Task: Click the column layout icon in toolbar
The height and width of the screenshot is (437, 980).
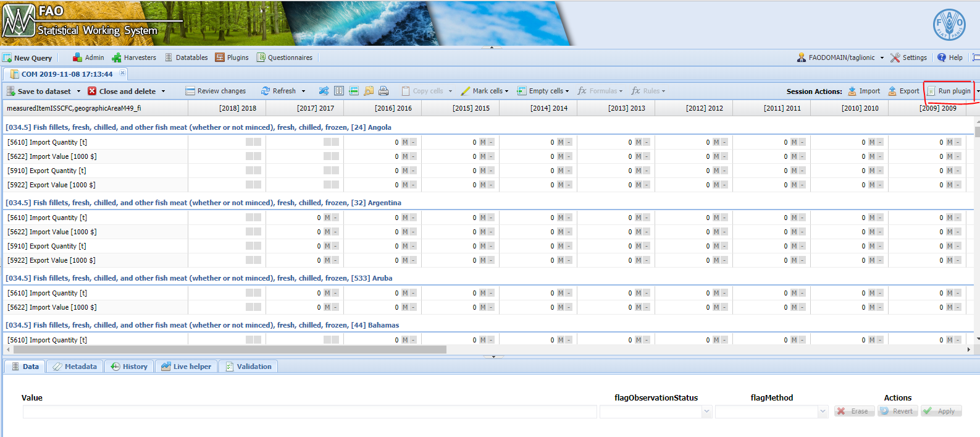Action: click(x=339, y=91)
